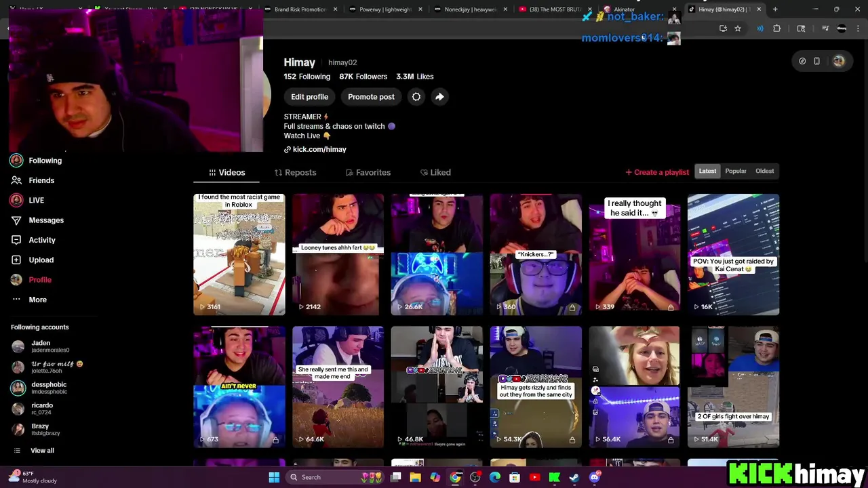Click the profile avatar at top right
The image size is (868, 488).
[839, 61]
